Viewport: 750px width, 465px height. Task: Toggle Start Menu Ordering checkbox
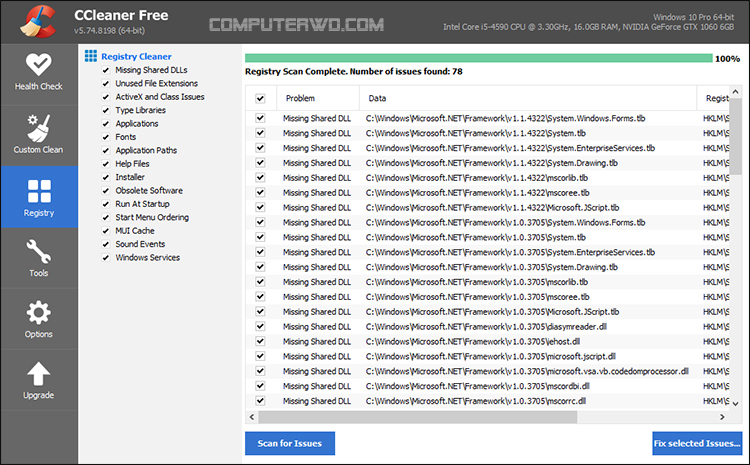106,218
